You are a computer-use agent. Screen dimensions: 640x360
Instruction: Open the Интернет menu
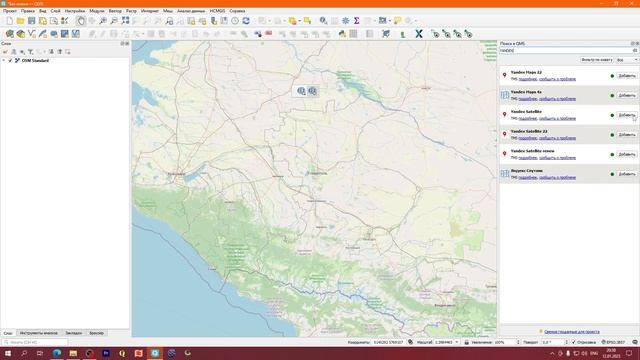(150, 11)
